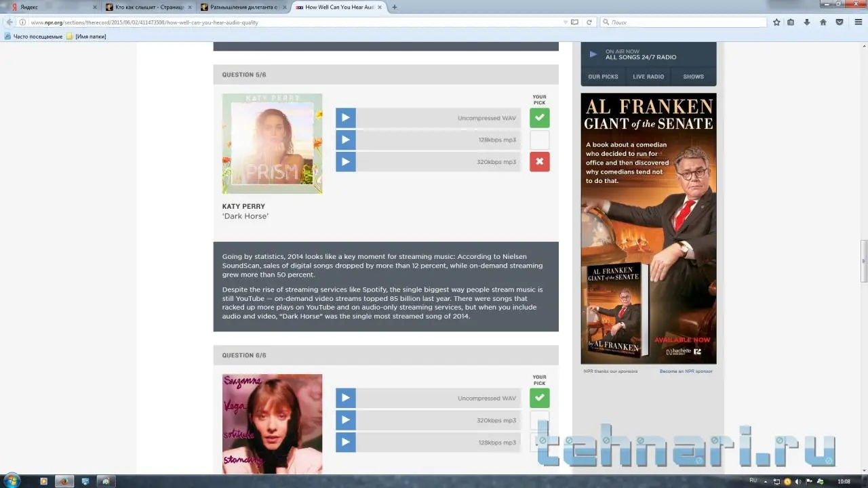Click the page URL in the address bar
The width and height of the screenshot is (868, 488).
(144, 22)
